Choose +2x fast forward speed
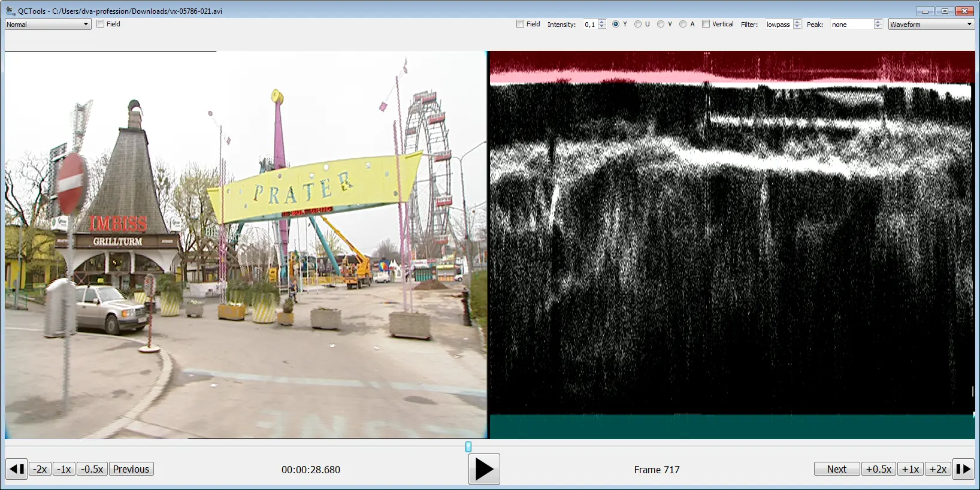 (937, 469)
